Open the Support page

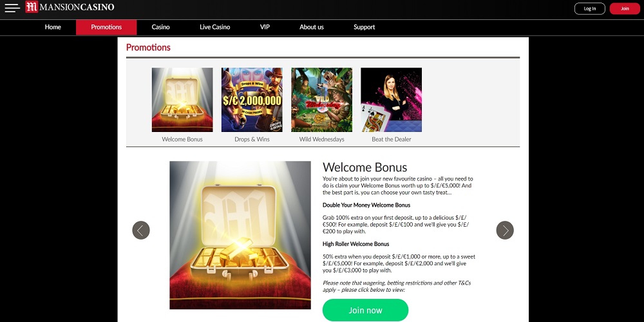tap(365, 27)
